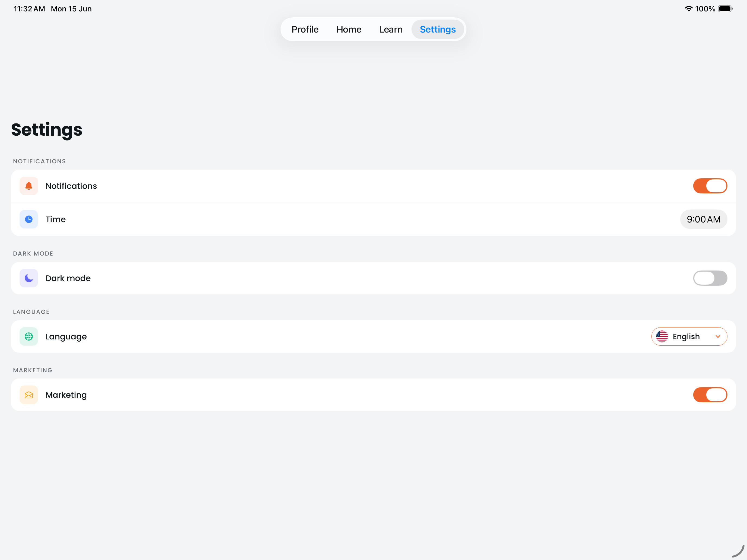This screenshot has width=747, height=560.
Task: Disable the Marketing switch
Action: click(x=710, y=395)
